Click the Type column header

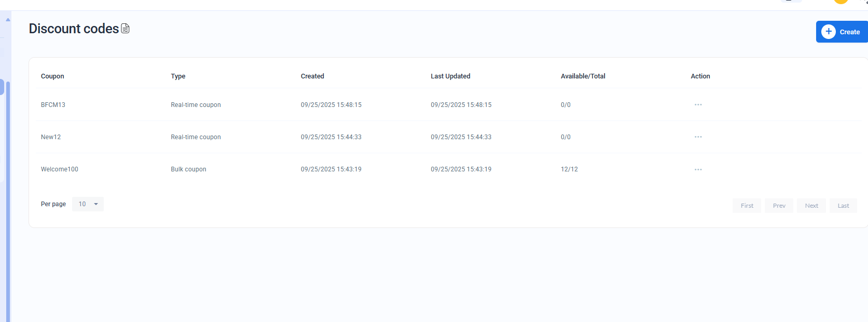[178, 76]
